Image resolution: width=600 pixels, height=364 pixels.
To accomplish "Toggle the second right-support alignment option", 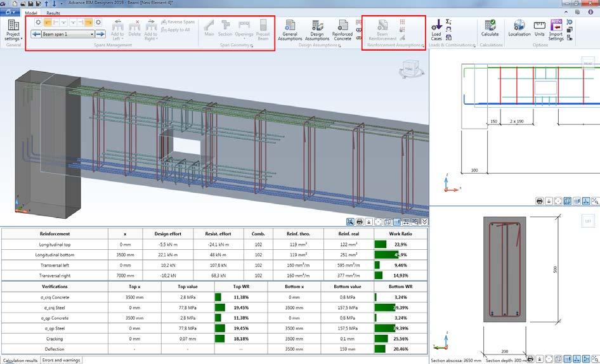I will pos(81,22).
